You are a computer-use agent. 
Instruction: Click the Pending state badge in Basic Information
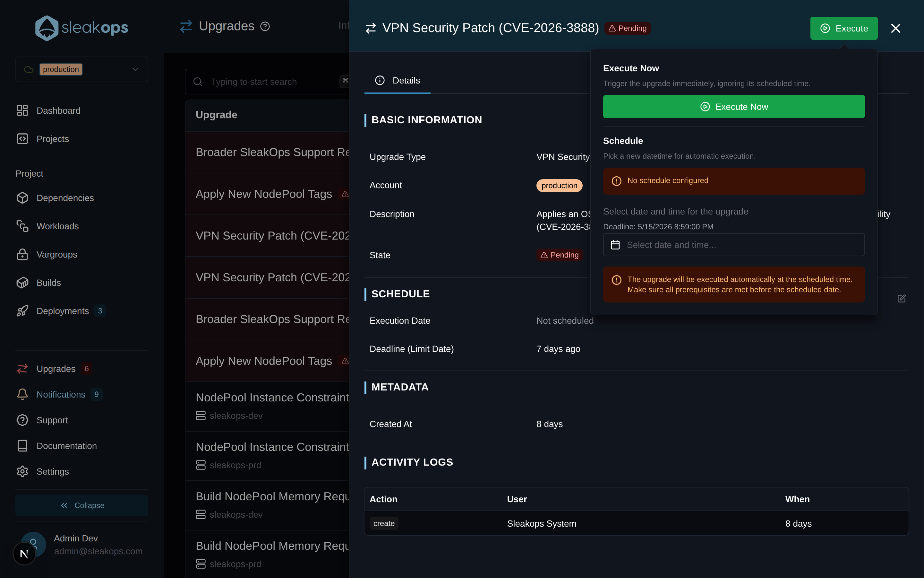tap(559, 255)
